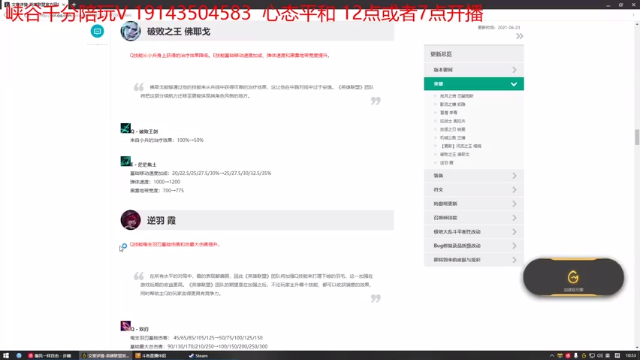This screenshot has height=360, width=640.
Task: Expand the 召唤师技能 sidebar section
Action: (474, 218)
